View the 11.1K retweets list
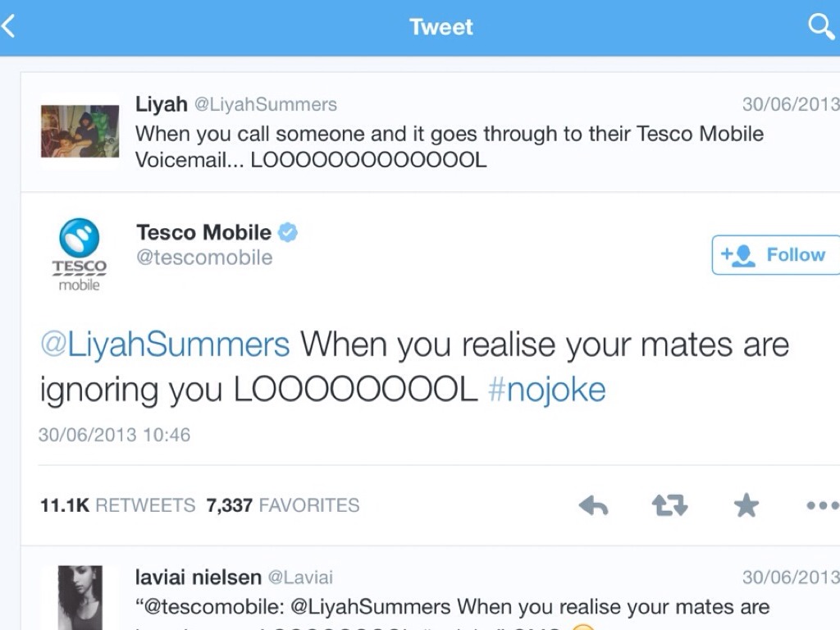The image size is (840, 630). click(117, 505)
